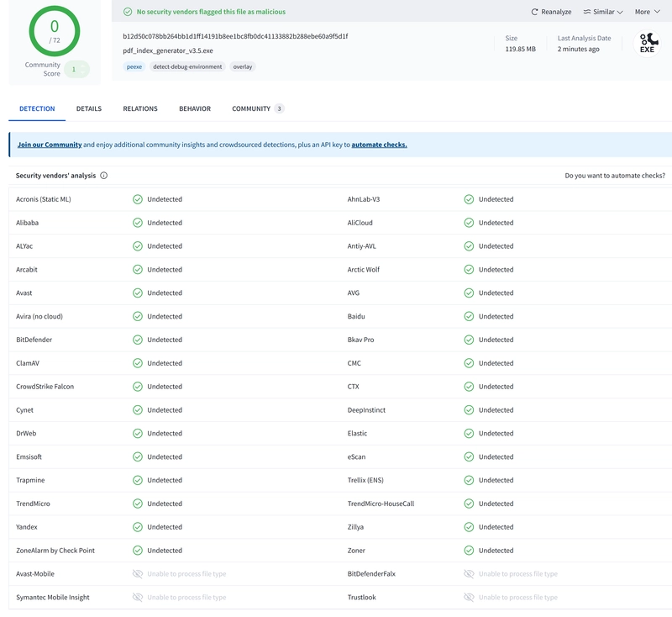This screenshot has width=672, height=617.
Task: Click the check icon in BitDefender row
Action: click(x=138, y=340)
